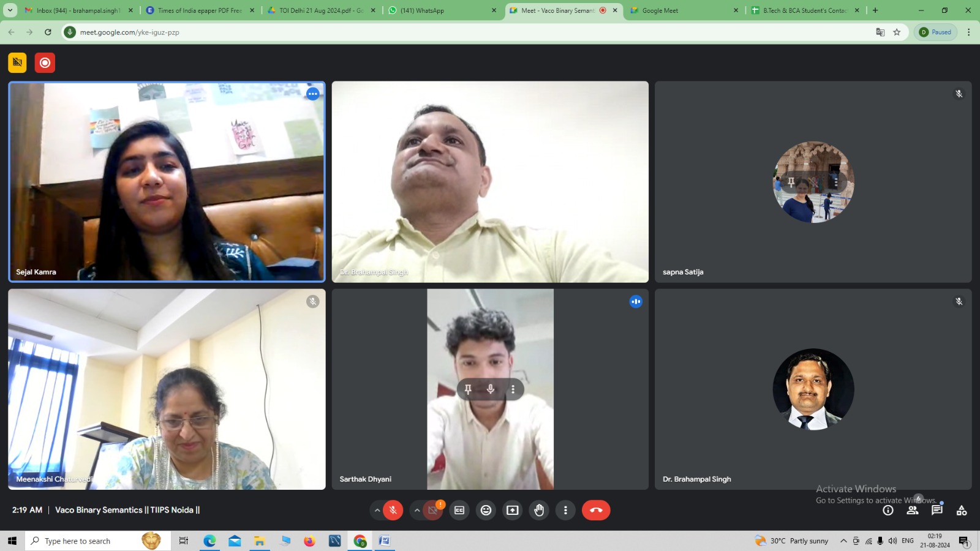This screenshot has width=980, height=551.
Task: Open notification center icon
Action: [964, 541]
